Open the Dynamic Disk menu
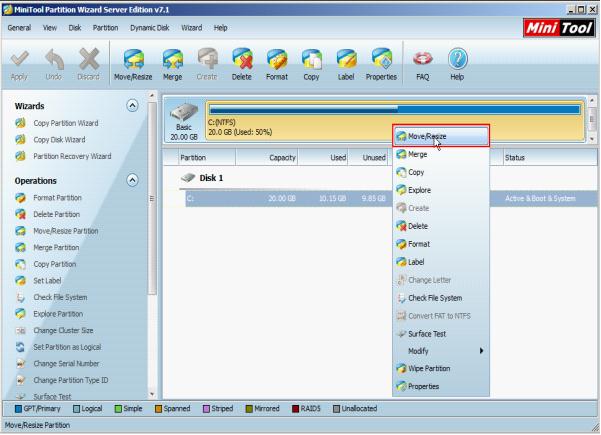 tap(150, 28)
